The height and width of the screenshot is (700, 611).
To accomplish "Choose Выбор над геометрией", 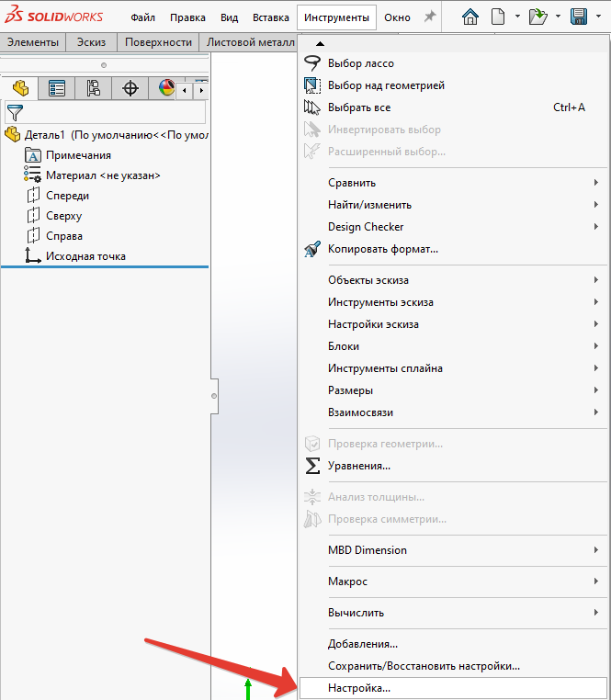I will pos(453,85).
